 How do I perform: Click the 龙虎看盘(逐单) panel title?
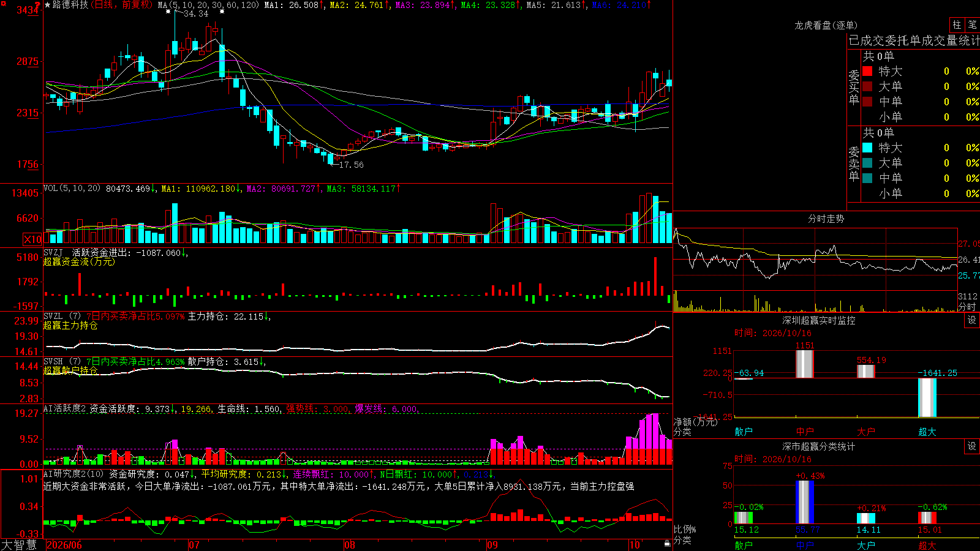(x=826, y=25)
